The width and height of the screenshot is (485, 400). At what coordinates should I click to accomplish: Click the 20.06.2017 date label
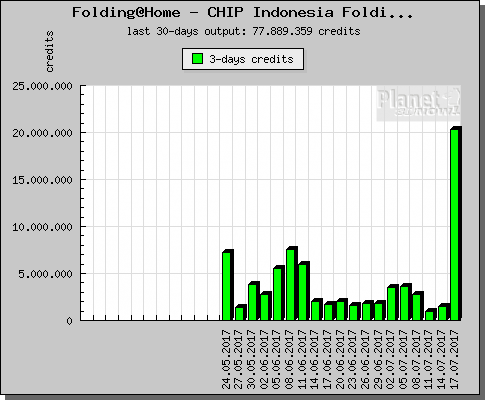coord(340,359)
